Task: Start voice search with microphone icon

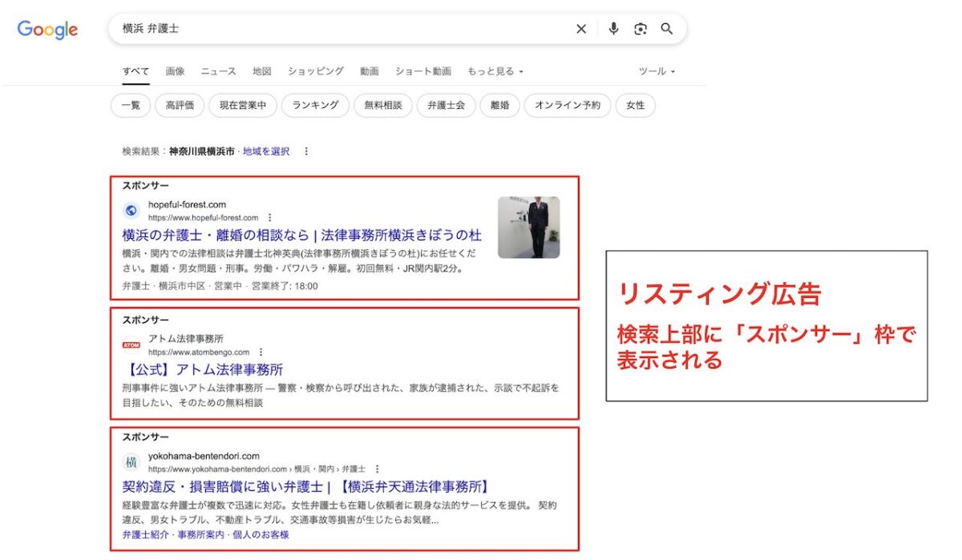Action: [x=613, y=29]
